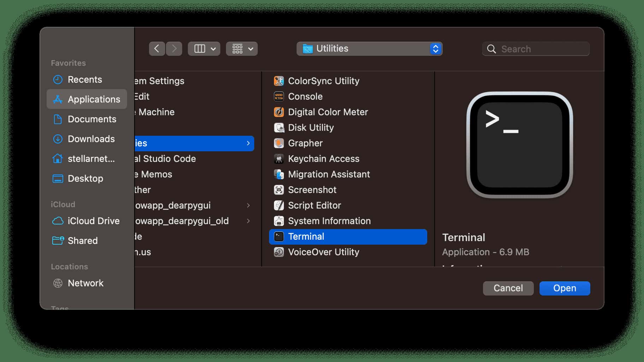Select Grapher in the list
This screenshot has width=644, height=362.
click(x=348, y=143)
